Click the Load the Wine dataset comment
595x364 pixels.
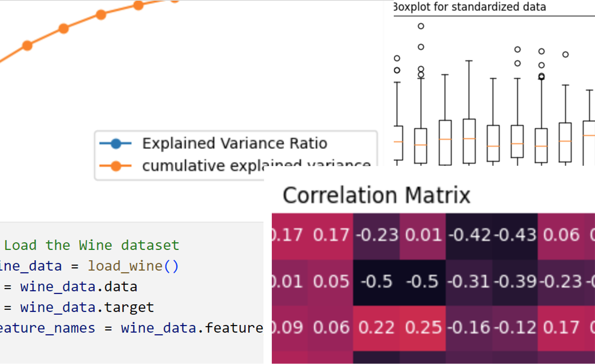[92, 245]
